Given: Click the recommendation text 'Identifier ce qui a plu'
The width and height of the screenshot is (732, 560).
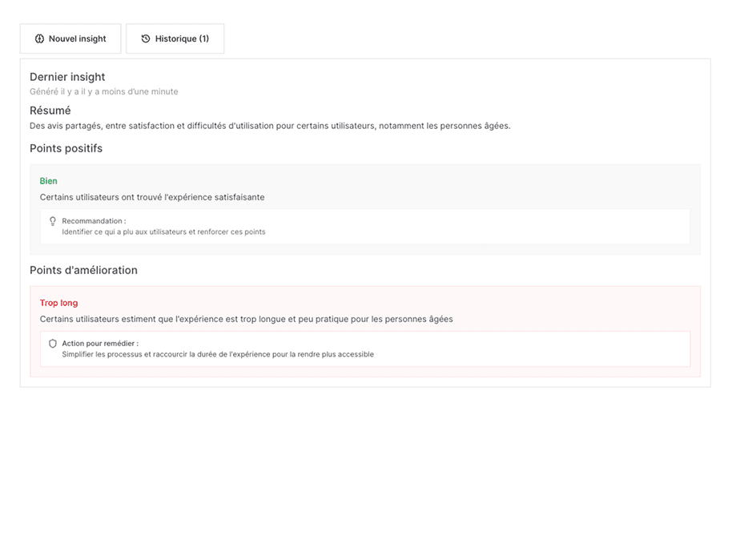Looking at the screenshot, I should 163,232.
